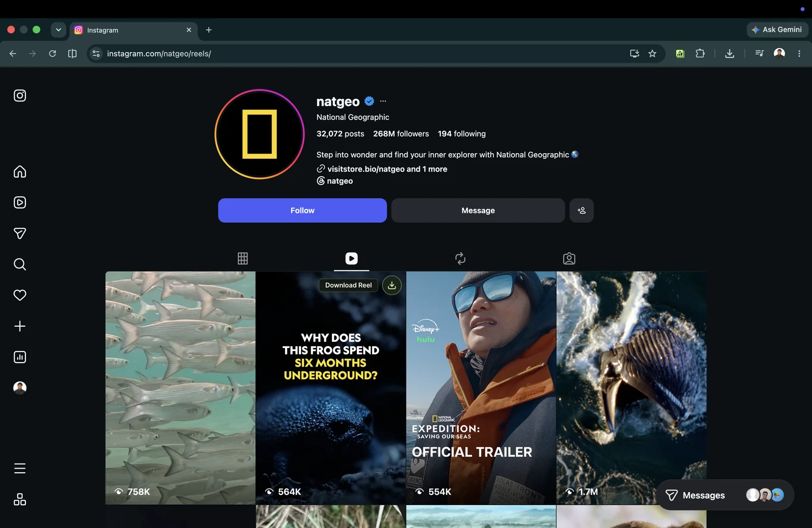The height and width of the screenshot is (528, 812).
Task: Click the Download Reel label
Action: point(348,285)
